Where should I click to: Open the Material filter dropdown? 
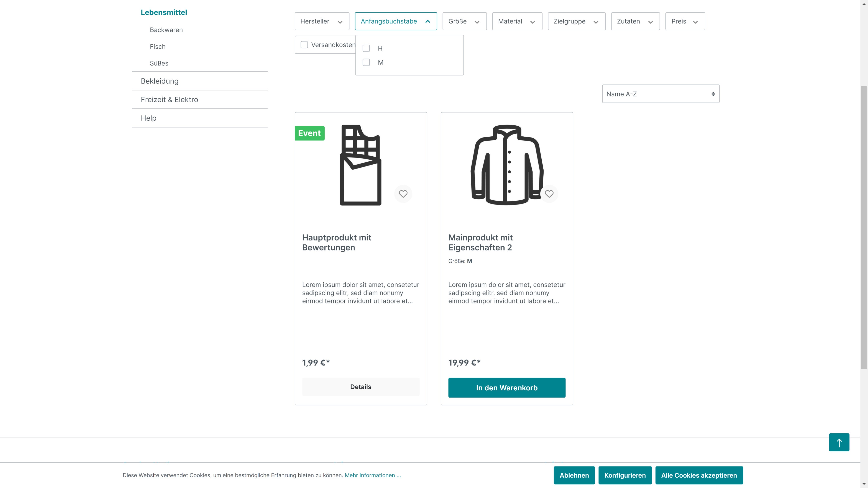click(x=517, y=21)
